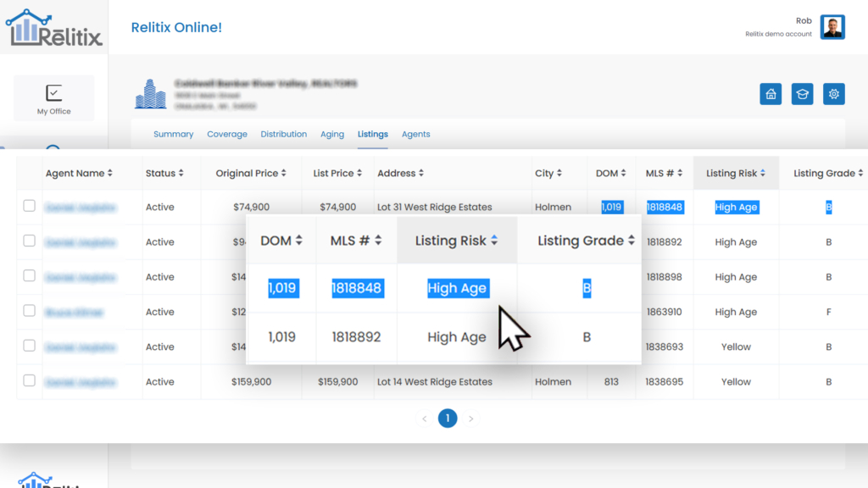Screen dimensions: 868x488
Task: Select page 1 pagination button
Action: click(x=448, y=419)
